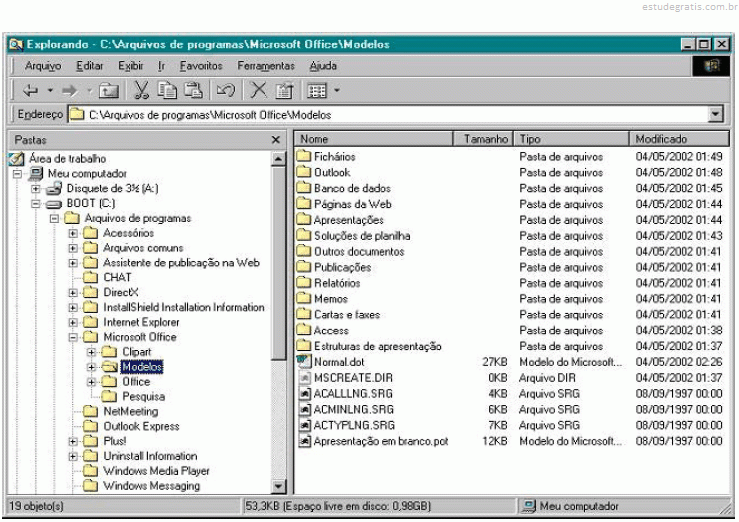Sort files by Tamanho column

483,139
